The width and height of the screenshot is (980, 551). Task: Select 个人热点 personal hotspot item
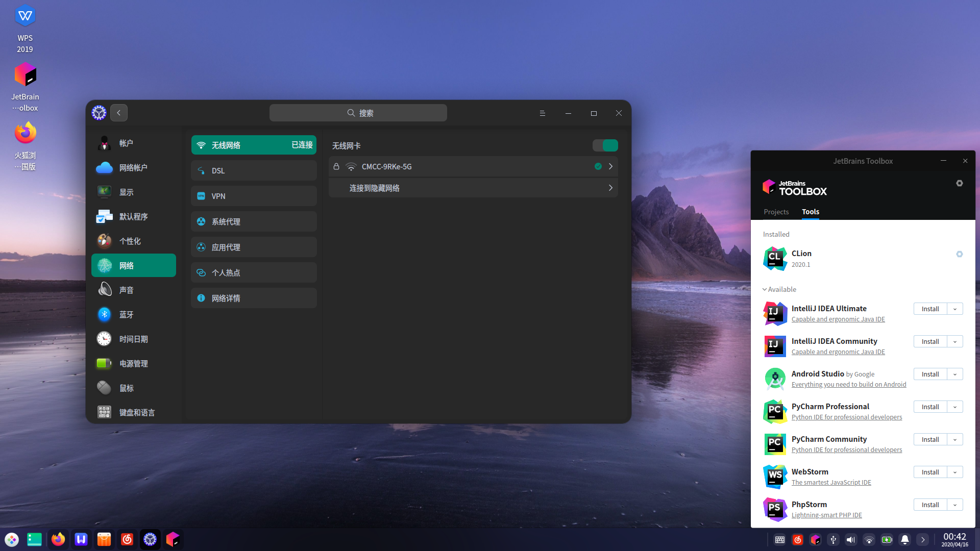point(254,272)
